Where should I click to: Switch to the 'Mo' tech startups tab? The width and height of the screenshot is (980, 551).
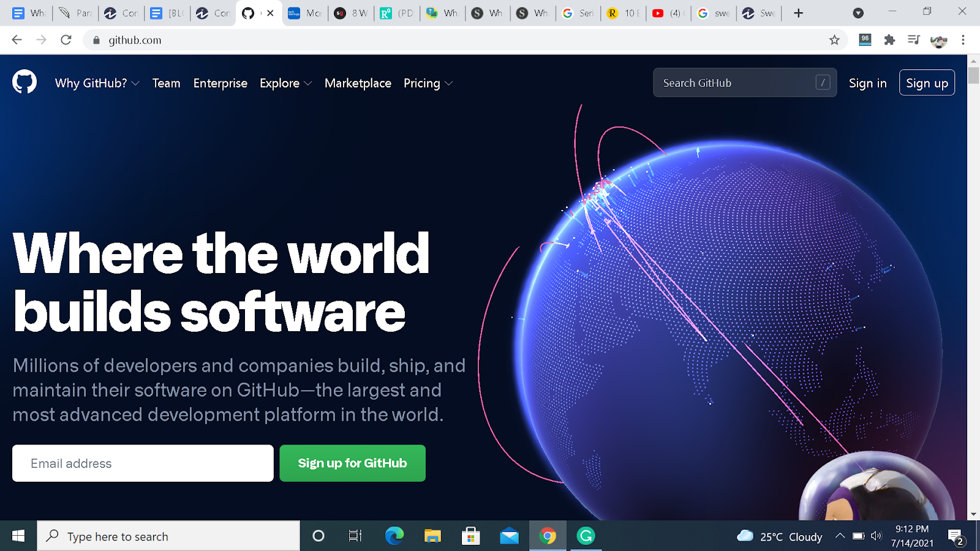[x=304, y=13]
